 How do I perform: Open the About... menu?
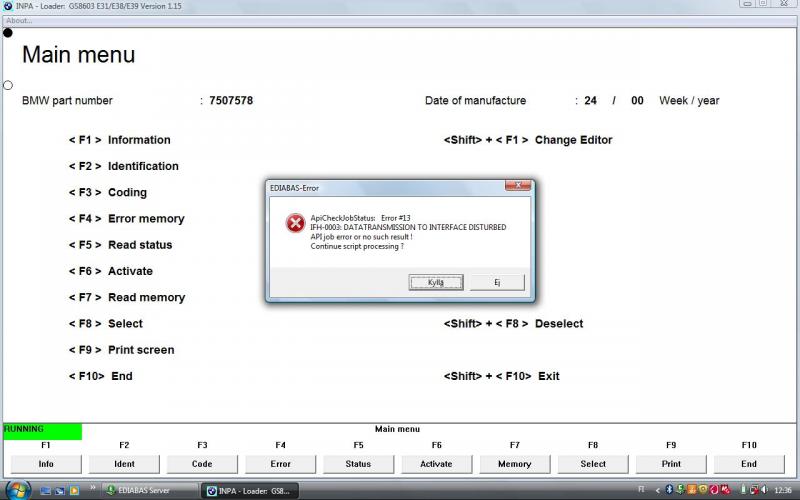point(19,20)
